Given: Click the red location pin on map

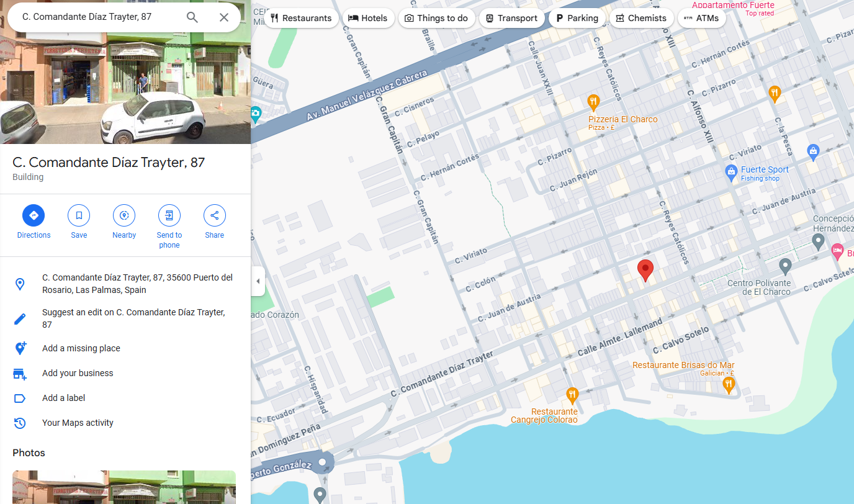Looking at the screenshot, I should 645,271.
